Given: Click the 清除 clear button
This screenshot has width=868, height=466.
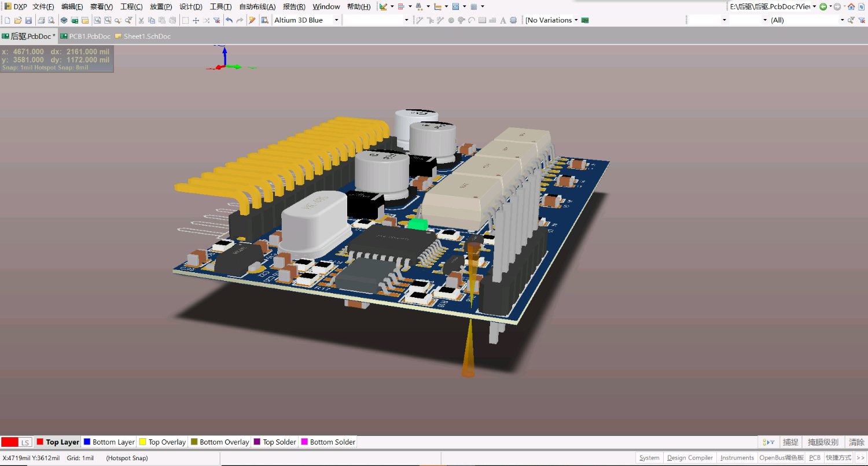Looking at the screenshot, I should [856, 442].
